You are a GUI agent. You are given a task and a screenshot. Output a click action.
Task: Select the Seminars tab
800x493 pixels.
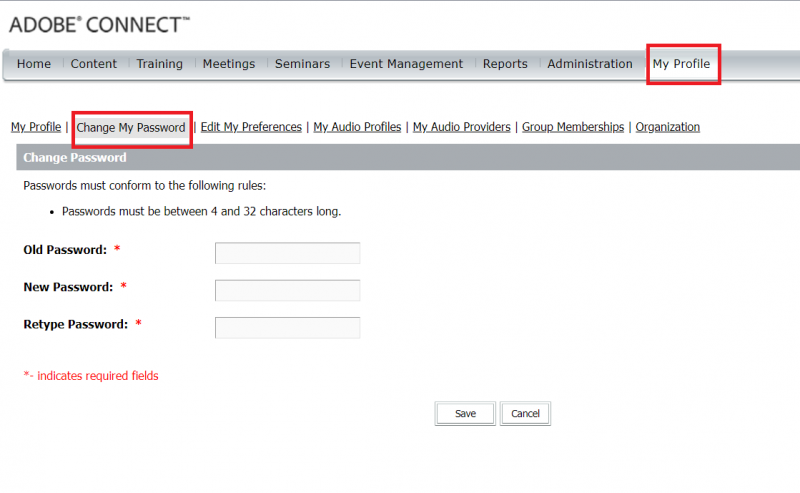click(x=302, y=64)
